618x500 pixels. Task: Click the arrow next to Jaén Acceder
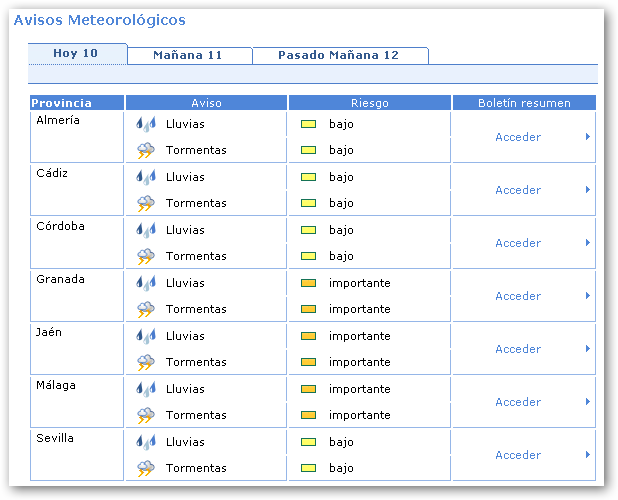pos(588,349)
